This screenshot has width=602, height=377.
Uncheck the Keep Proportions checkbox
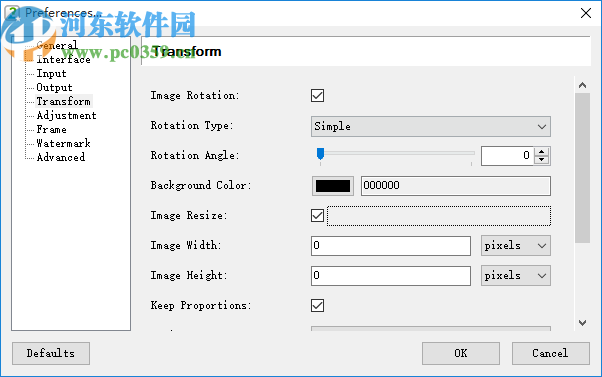[318, 306]
